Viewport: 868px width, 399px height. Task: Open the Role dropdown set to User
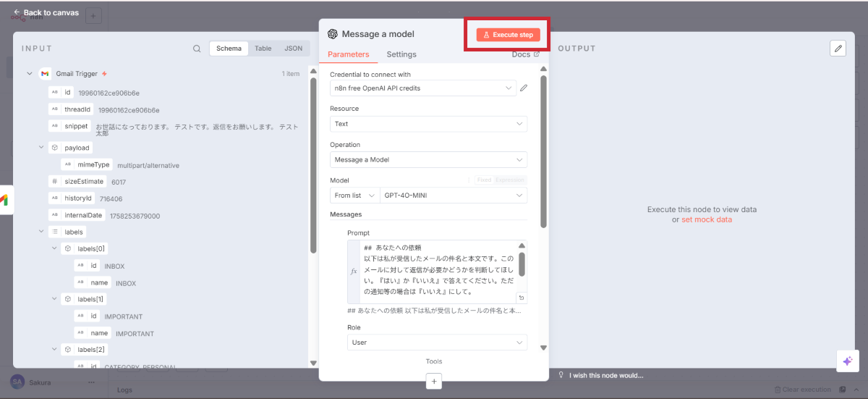(437, 343)
